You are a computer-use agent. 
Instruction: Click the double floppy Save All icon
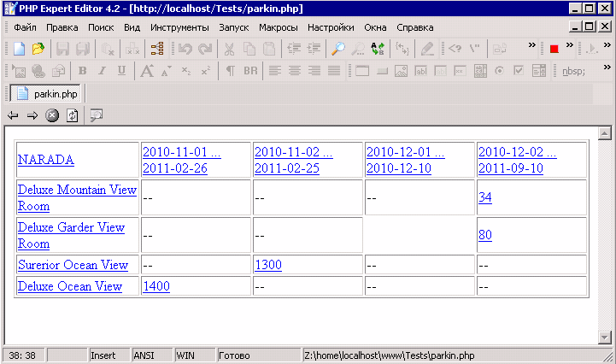pyautogui.click(x=83, y=49)
